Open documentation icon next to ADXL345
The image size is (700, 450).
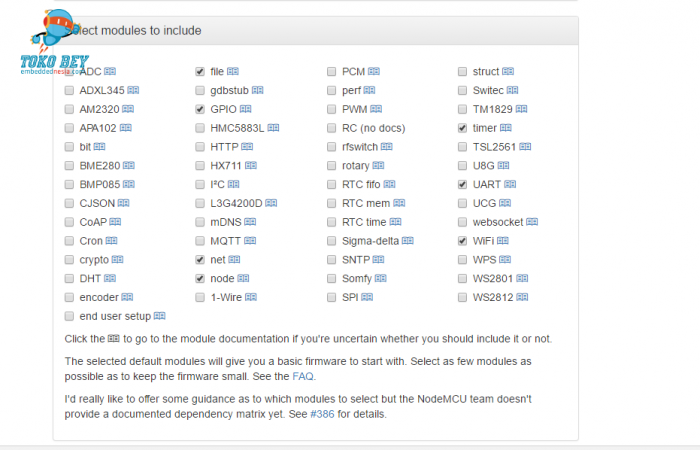(x=133, y=90)
